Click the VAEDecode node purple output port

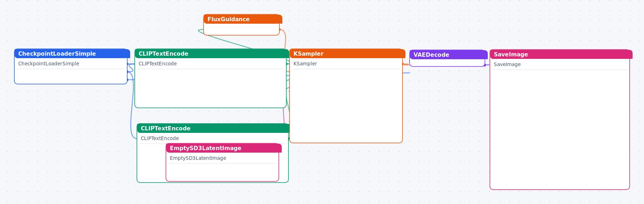point(485,65)
